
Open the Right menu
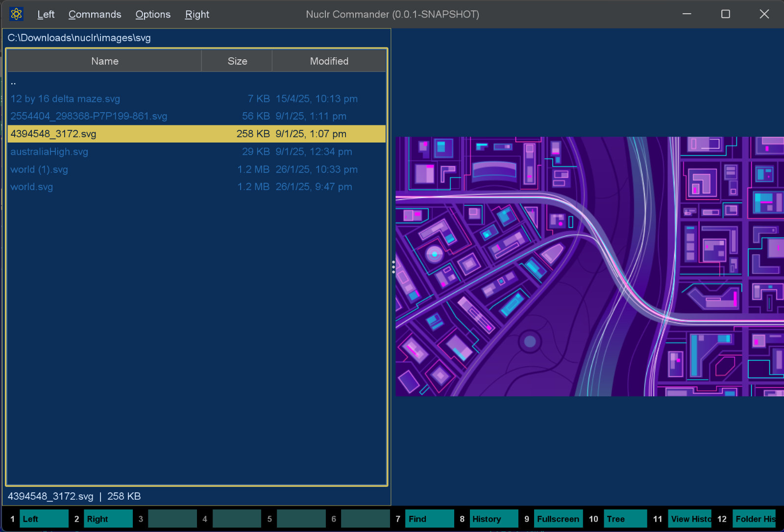point(197,14)
